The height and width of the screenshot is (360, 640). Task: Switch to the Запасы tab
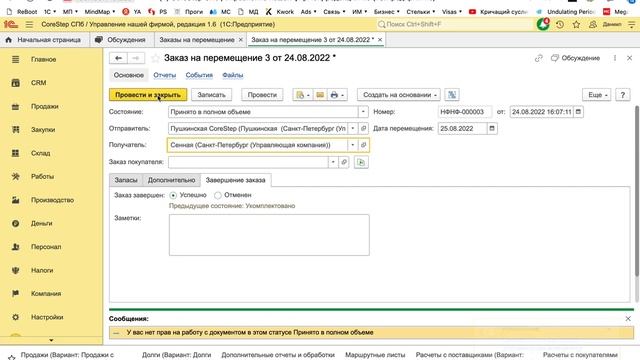[x=126, y=180]
